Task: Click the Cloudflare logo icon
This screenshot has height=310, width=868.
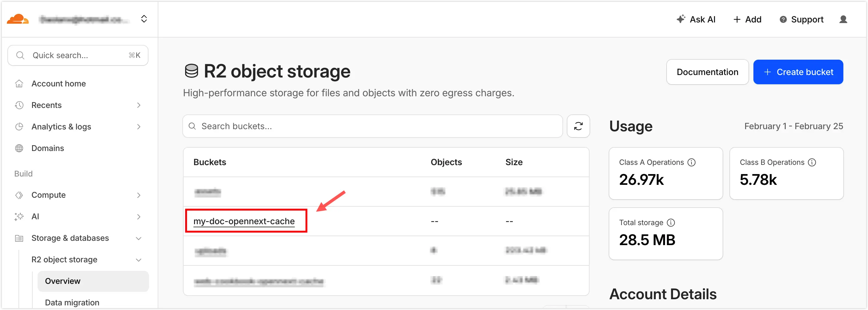Action: [18, 19]
